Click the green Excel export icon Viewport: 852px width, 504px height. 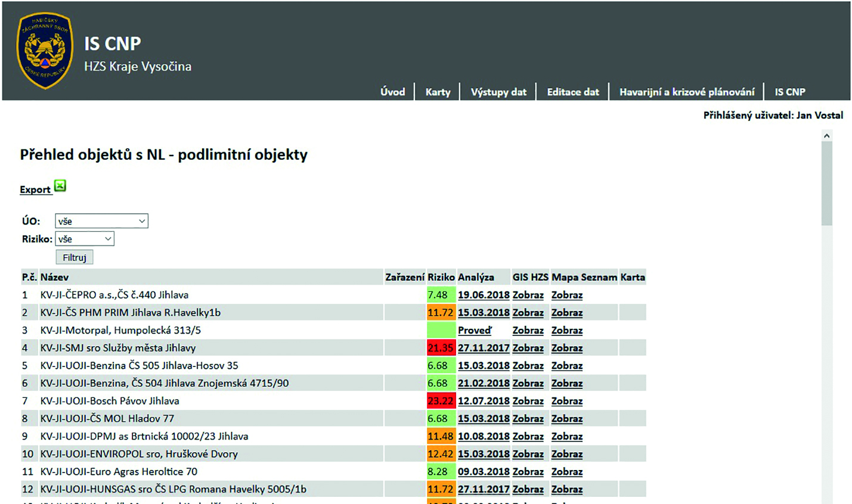tap(60, 186)
